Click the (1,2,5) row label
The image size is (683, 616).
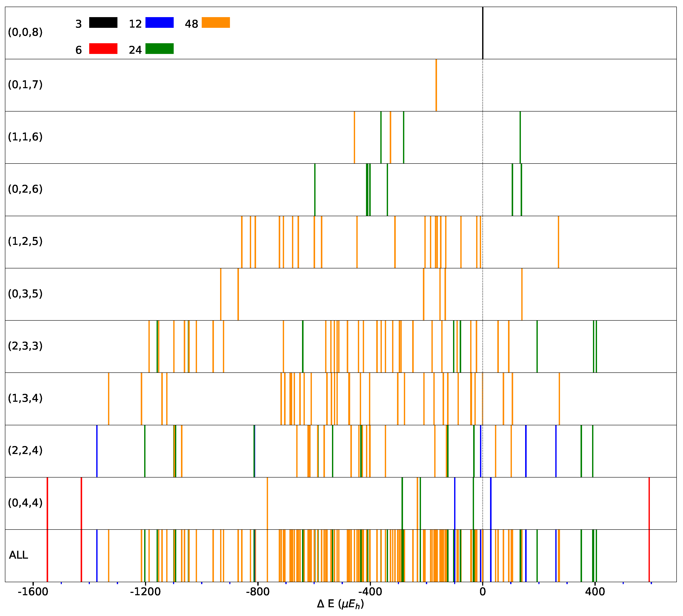click(x=25, y=242)
